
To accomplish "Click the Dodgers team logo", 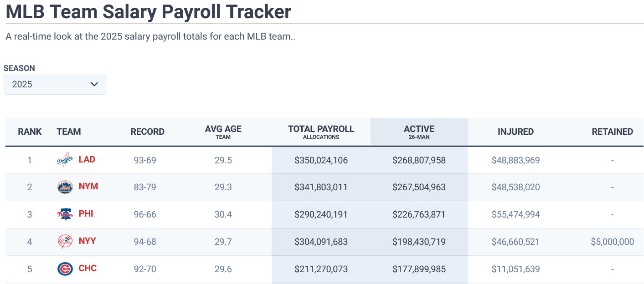I will 65,160.
